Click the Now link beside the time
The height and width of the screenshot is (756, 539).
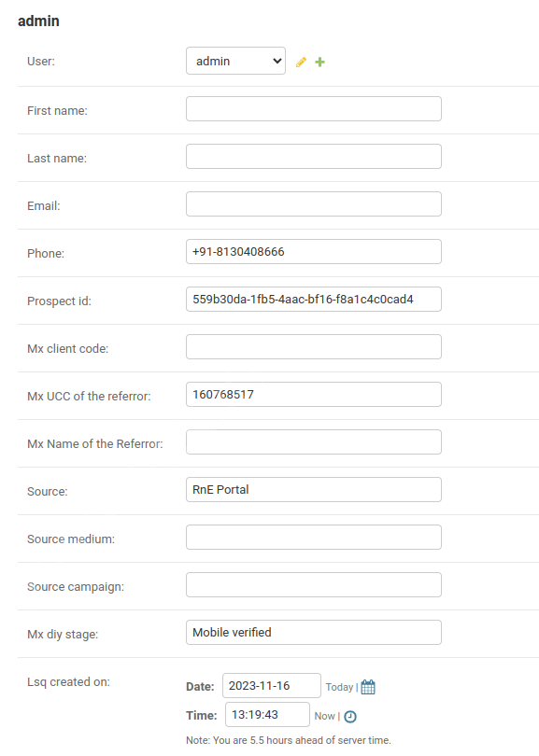(x=324, y=716)
